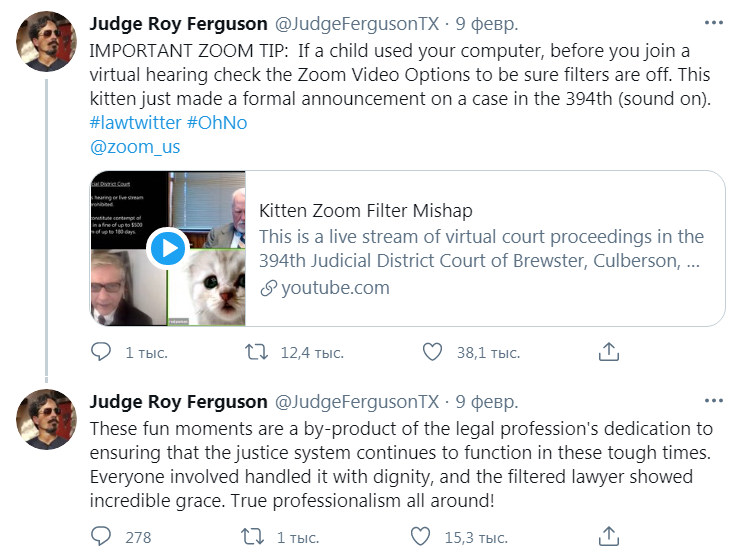738x551 pixels.
Task: Reply to the Zoom tip tweet
Action: click(101, 352)
